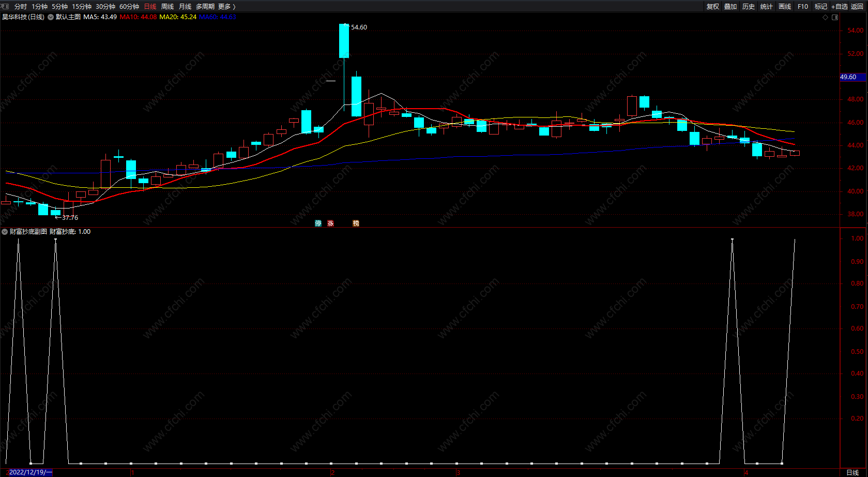Add stock via +自选 button

[x=840, y=6]
